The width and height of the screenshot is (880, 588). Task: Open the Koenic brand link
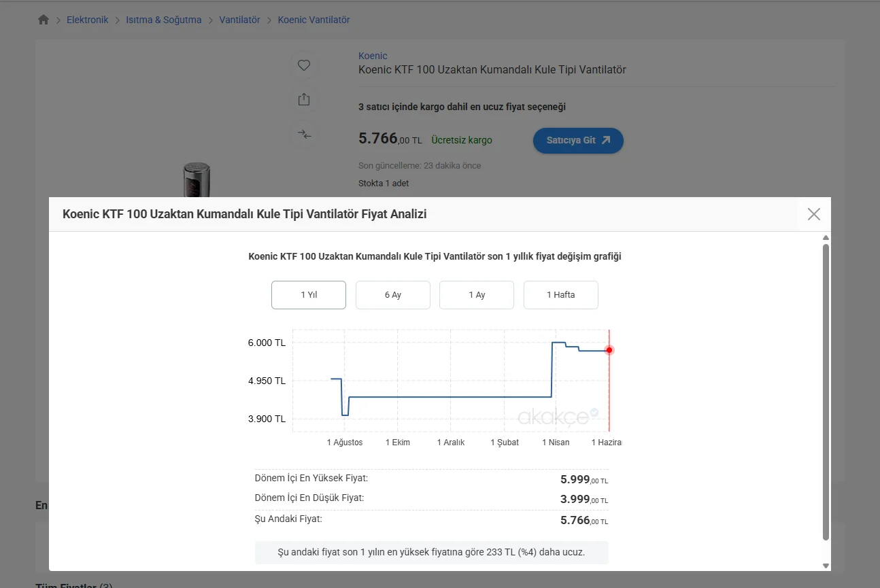pyautogui.click(x=373, y=56)
